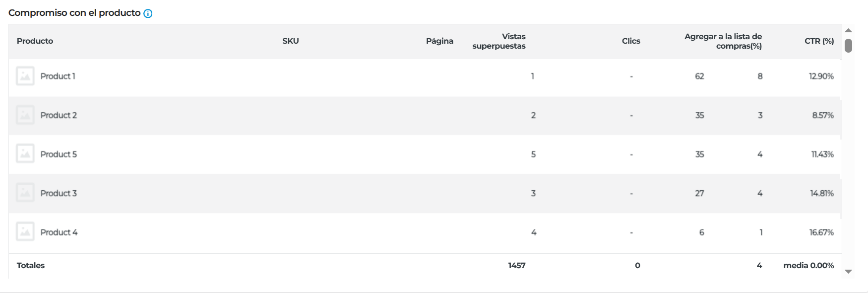Click the table scrollbar down arrow
This screenshot has width=868, height=293.
[848, 272]
